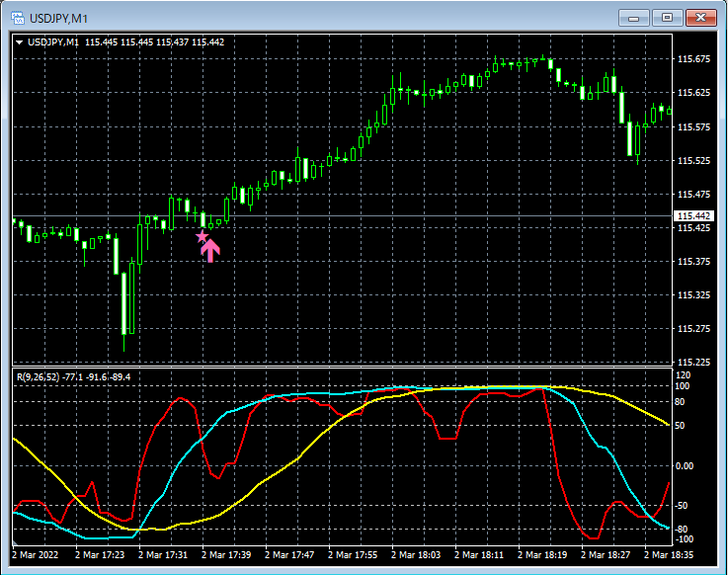Image resolution: width=728 pixels, height=575 pixels.
Task: Click the 2 Mar 17:55 time label
Action: (353, 554)
